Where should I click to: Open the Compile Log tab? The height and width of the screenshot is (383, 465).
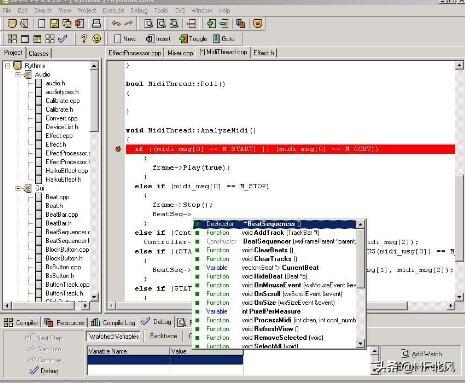pos(114,322)
